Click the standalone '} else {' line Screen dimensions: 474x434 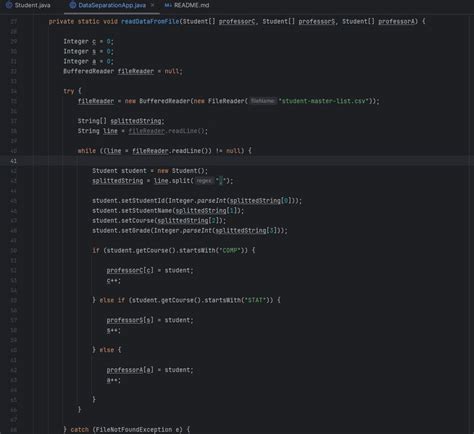pos(107,350)
